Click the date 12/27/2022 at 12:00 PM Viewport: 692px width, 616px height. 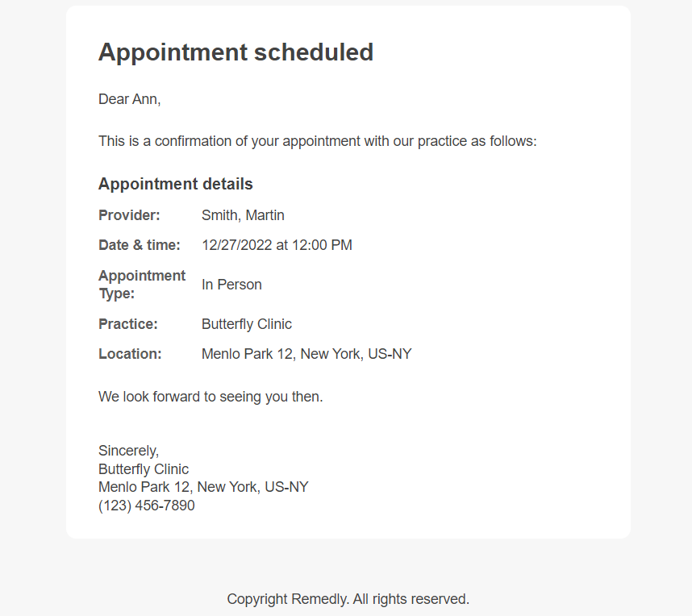tap(277, 245)
